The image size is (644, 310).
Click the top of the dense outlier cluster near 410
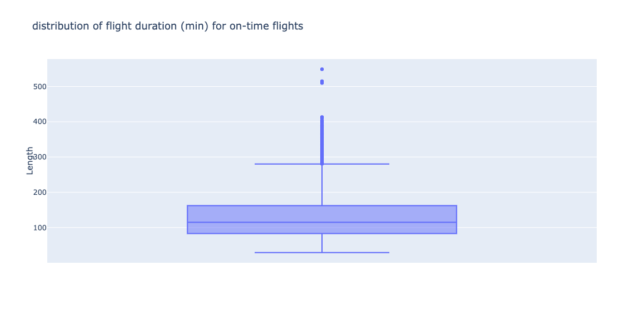322,118
